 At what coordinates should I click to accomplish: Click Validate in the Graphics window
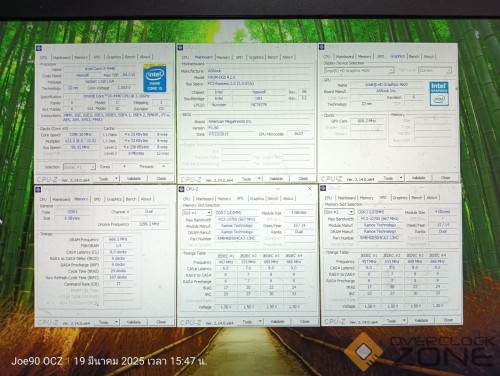[x=418, y=178]
